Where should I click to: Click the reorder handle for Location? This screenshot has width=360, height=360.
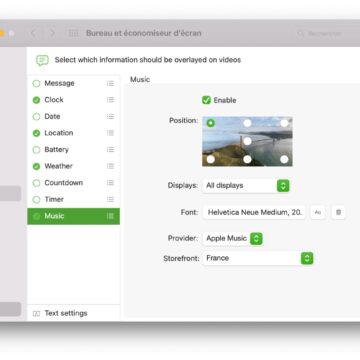pyautogui.click(x=110, y=133)
